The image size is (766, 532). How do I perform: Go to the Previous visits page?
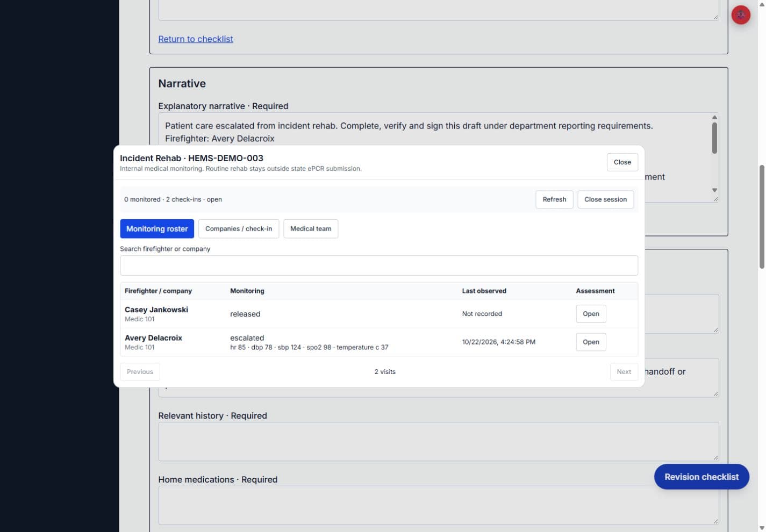click(x=140, y=372)
